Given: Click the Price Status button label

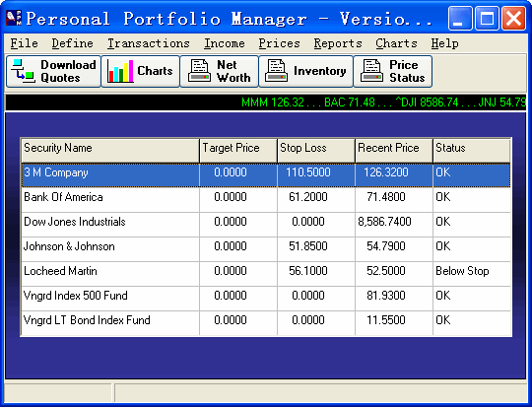Looking at the screenshot, I should tap(407, 71).
